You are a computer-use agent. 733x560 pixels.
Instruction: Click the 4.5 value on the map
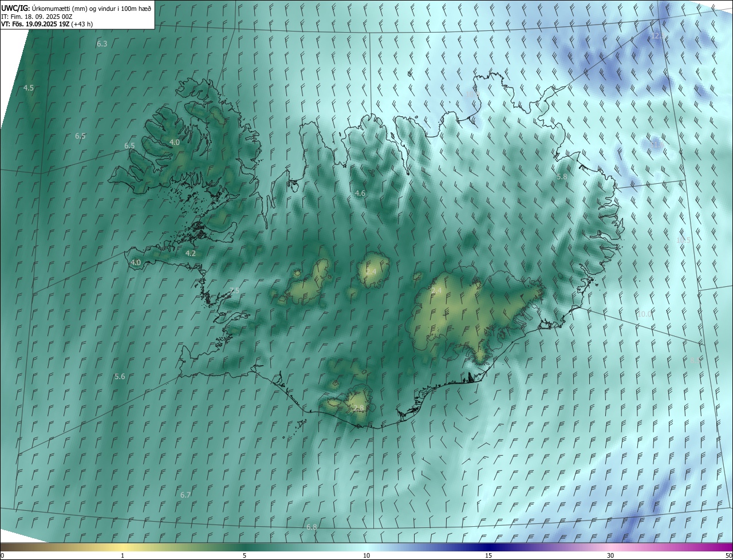pos(29,88)
